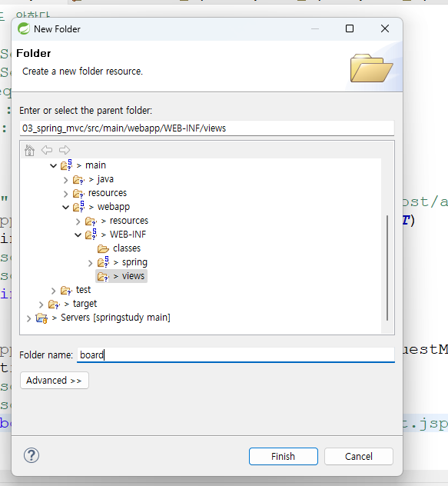Screen dimensions: 448x486
Task: Expand the Advanced >> options
Action: click(x=55, y=381)
